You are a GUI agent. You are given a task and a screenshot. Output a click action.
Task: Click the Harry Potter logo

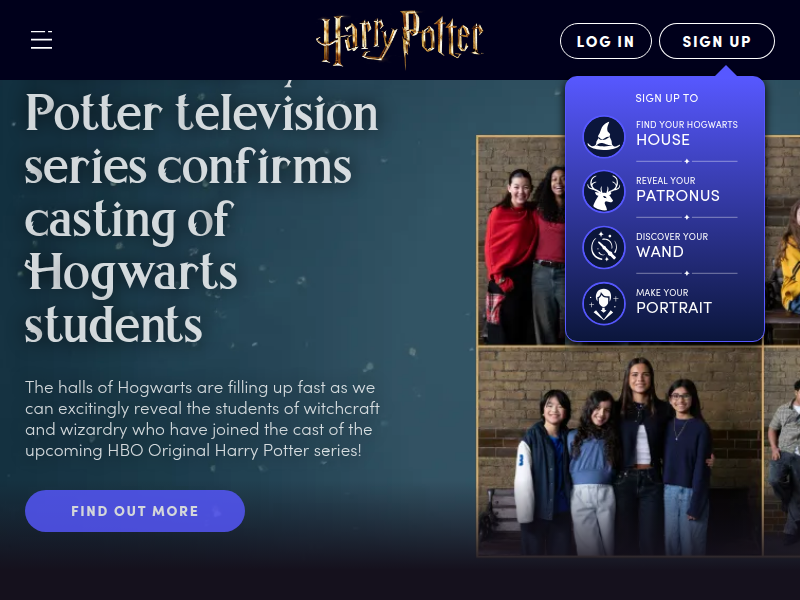click(x=399, y=39)
